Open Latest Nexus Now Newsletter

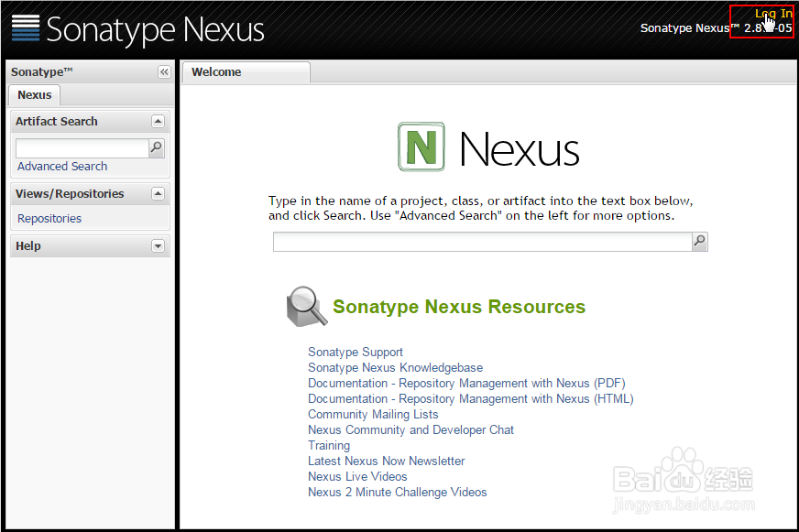[387, 461]
